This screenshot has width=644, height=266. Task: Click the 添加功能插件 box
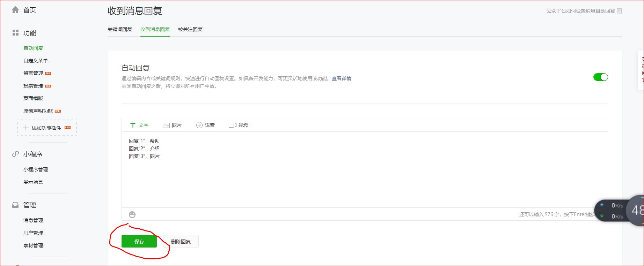coord(47,128)
